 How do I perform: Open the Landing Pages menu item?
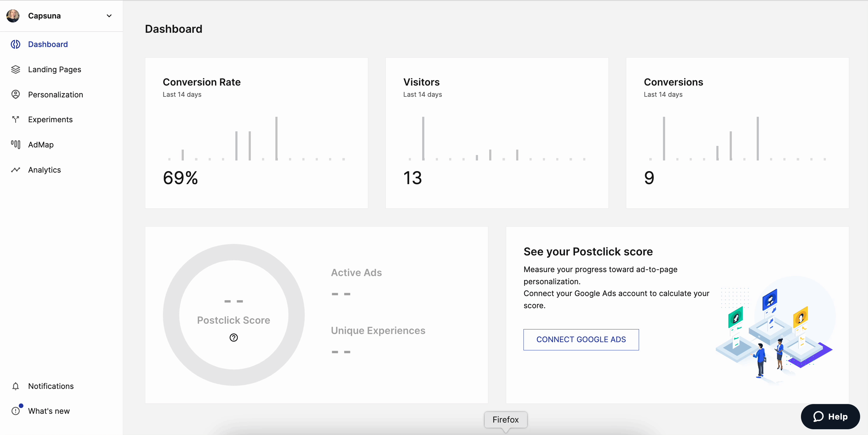point(55,69)
